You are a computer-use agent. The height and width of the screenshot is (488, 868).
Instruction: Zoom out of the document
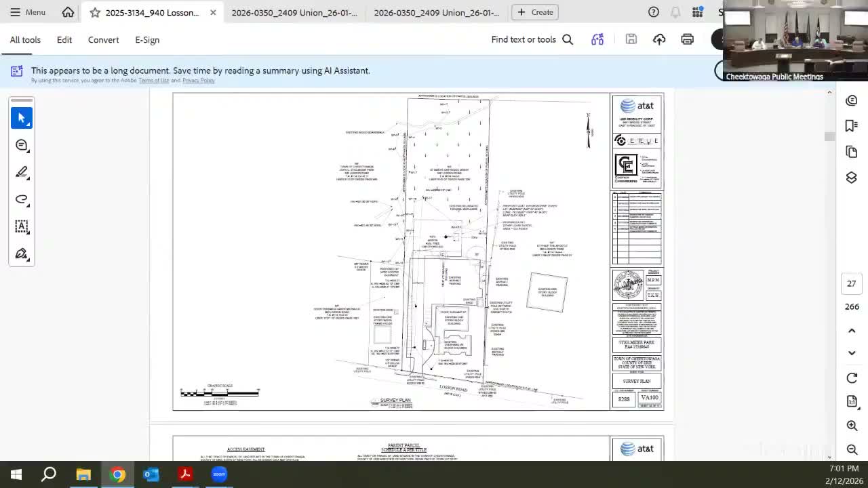[x=852, y=449]
